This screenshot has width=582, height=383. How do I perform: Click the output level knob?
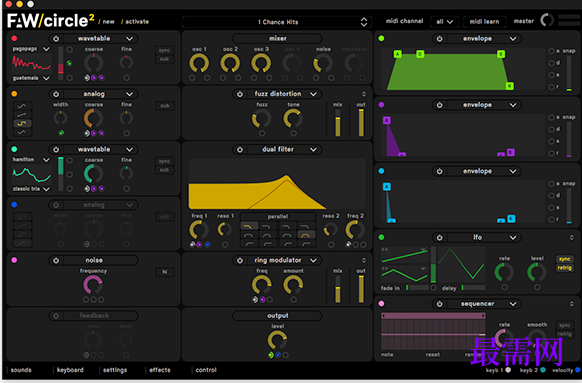pyautogui.click(x=277, y=340)
